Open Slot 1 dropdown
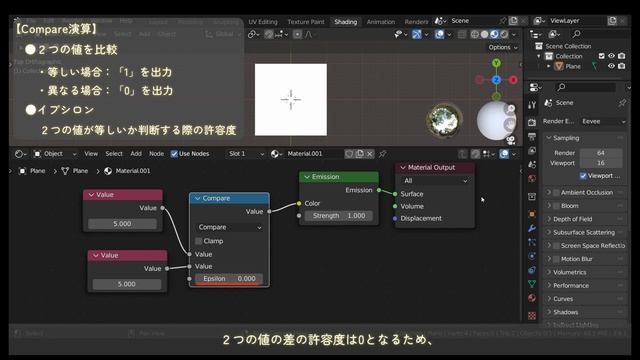 [x=246, y=154]
